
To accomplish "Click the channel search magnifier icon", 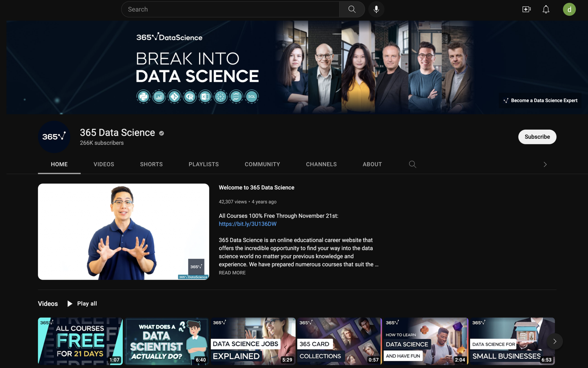I will coord(412,164).
